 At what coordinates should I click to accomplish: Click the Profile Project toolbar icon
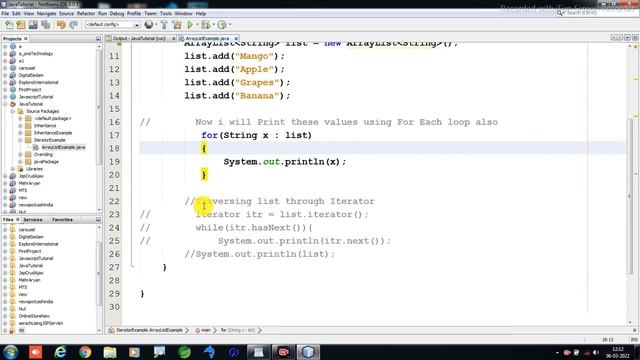(222, 25)
